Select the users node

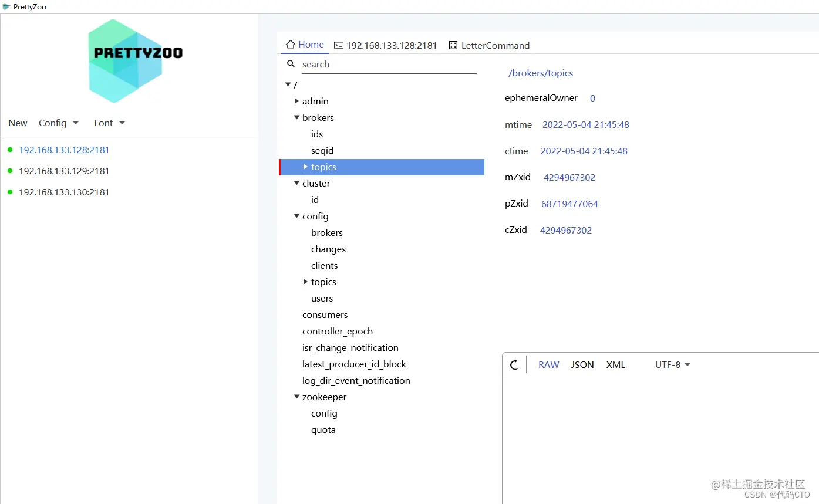tap(322, 298)
